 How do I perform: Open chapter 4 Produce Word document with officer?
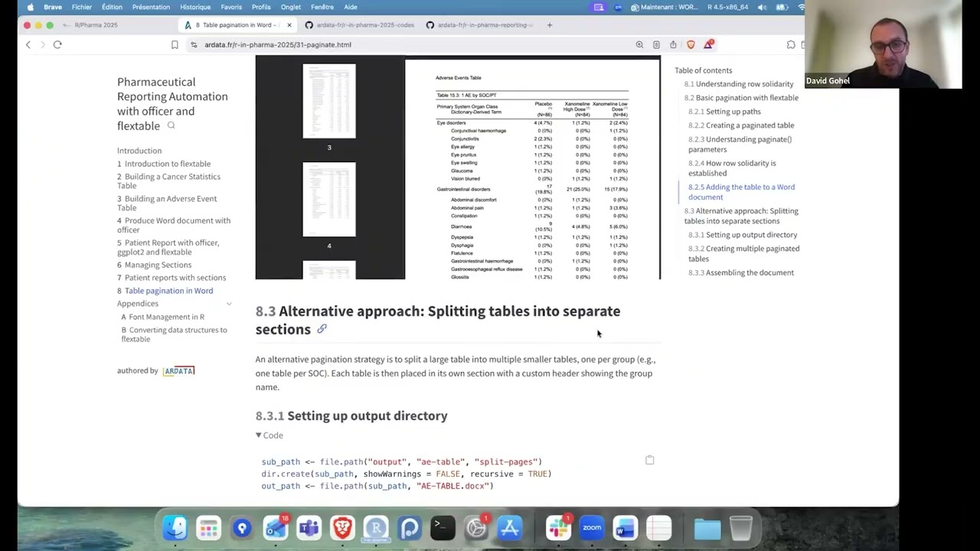pyautogui.click(x=174, y=225)
